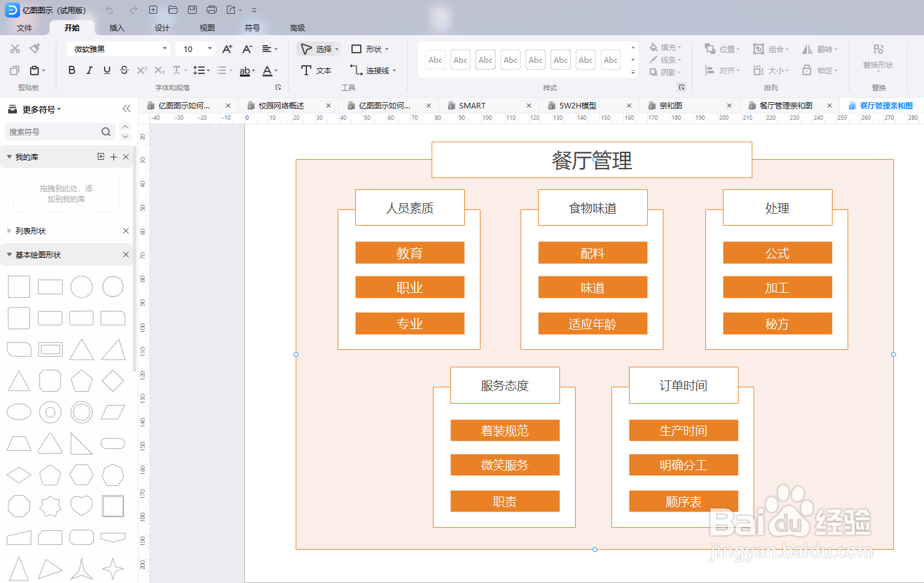The height and width of the screenshot is (583, 924).
Task: Close the 基本绘图形状 library
Action: 126,255
